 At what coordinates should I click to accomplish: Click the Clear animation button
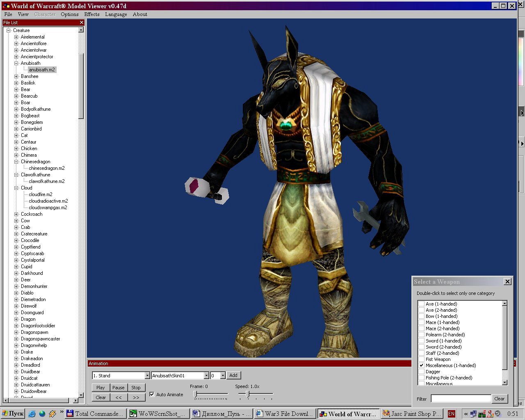point(100,397)
